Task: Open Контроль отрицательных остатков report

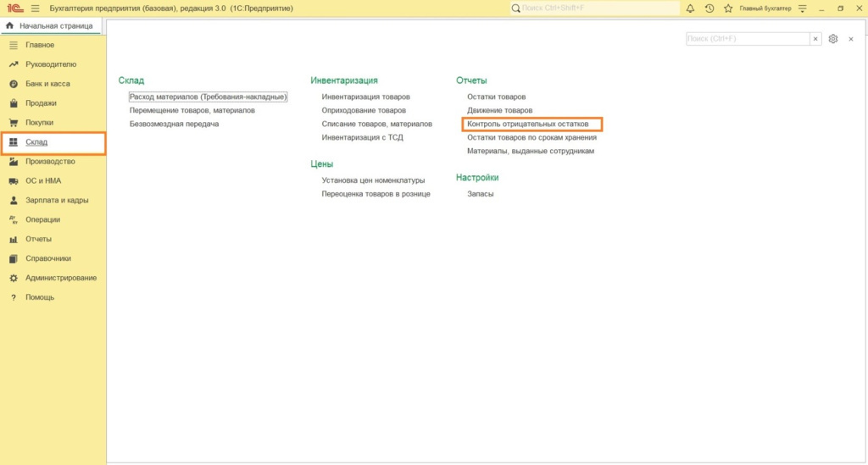Action: coord(527,124)
